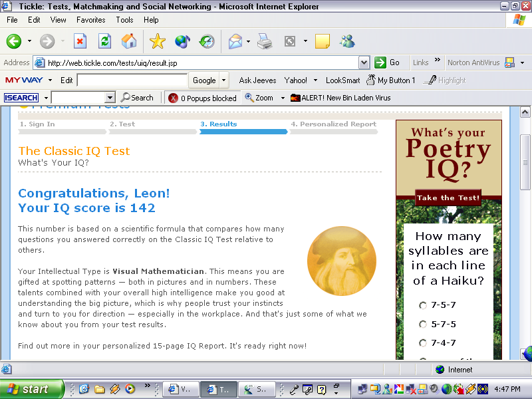The height and width of the screenshot is (399, 532).
Task: Click the Mail envelope icon
Action: [x=235, y=41]
